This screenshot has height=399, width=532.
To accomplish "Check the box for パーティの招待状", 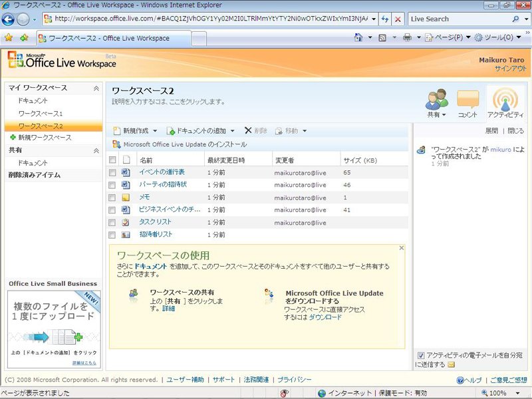I will point(112,186).
